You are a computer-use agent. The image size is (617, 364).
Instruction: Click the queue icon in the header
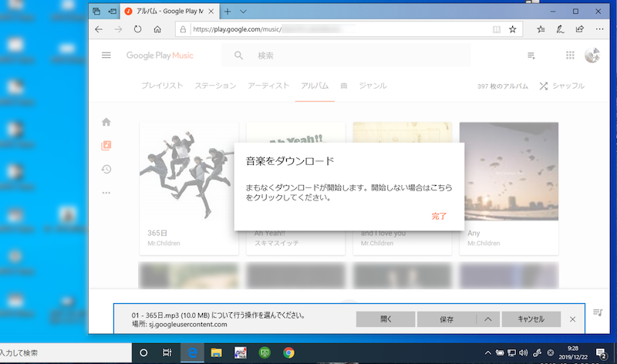pos(531,56)
